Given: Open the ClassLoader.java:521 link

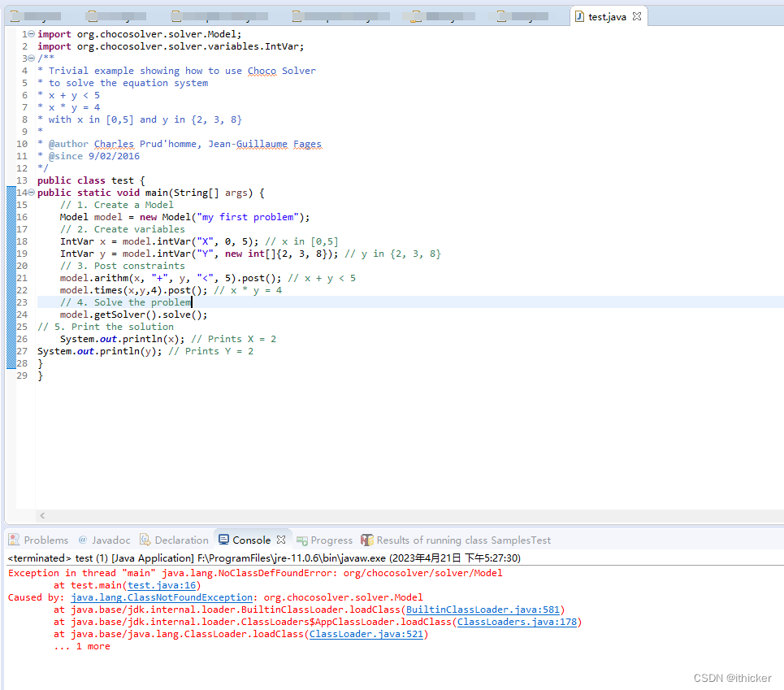Looking at the screenshot, I should 366,634.
